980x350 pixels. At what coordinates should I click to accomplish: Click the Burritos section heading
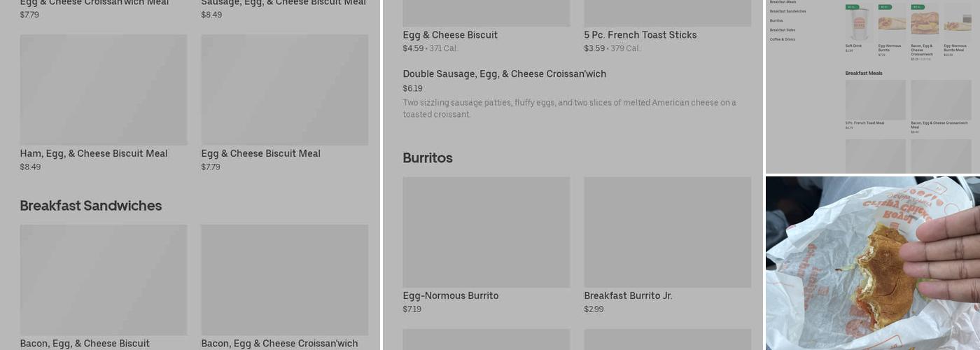tap(428, 158)
